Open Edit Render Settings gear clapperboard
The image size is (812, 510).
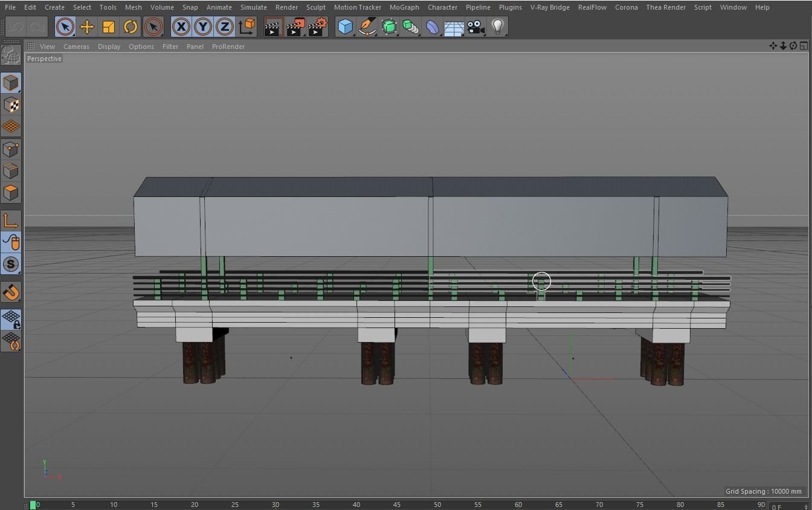(x=318, y=27)
